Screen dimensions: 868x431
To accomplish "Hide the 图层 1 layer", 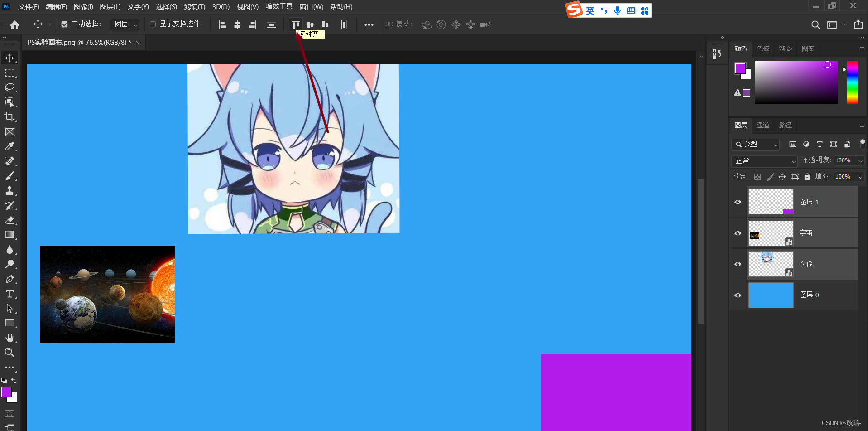I will coord(738,202).
